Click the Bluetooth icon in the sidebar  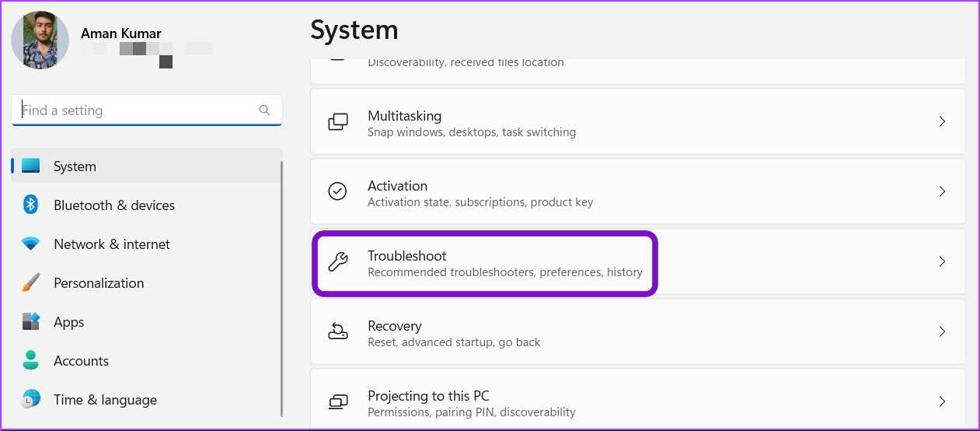click(30, 205)
